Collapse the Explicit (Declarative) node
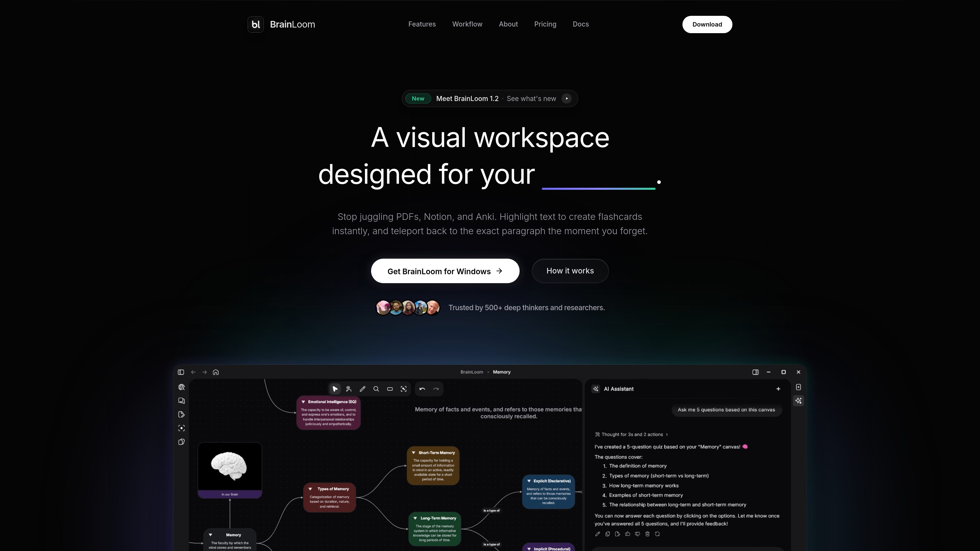Screen dimensions: 980x551 [x=529, y=481]
